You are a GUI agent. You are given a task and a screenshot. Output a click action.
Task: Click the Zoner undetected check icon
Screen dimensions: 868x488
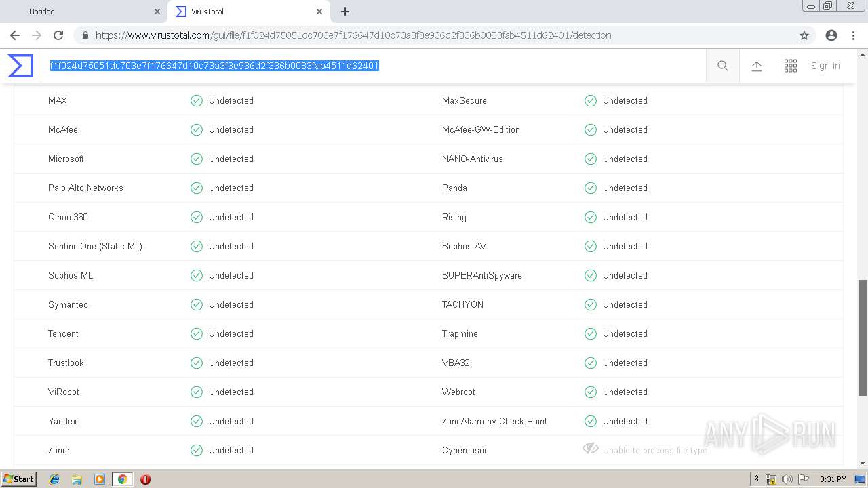click(197, 450)
